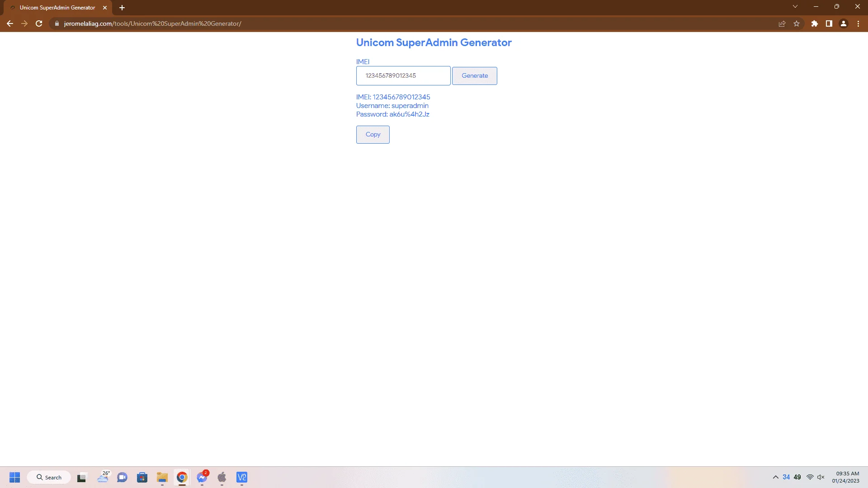868x488 pixels.
Task: Bookmark this page with star icon
Action: tap(797, 23)
